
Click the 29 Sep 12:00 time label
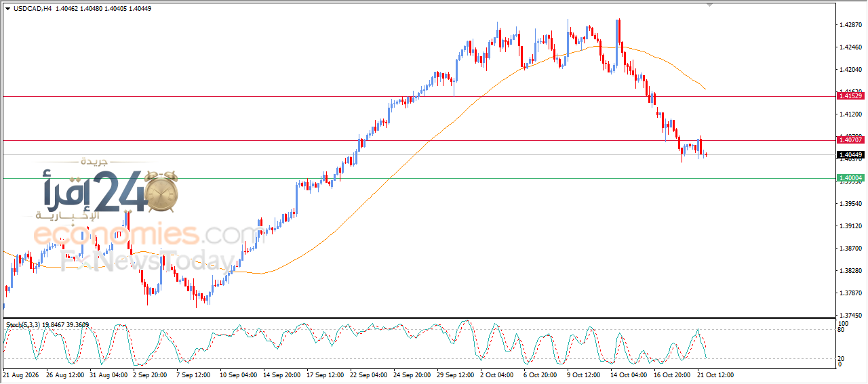coord(456,375)
